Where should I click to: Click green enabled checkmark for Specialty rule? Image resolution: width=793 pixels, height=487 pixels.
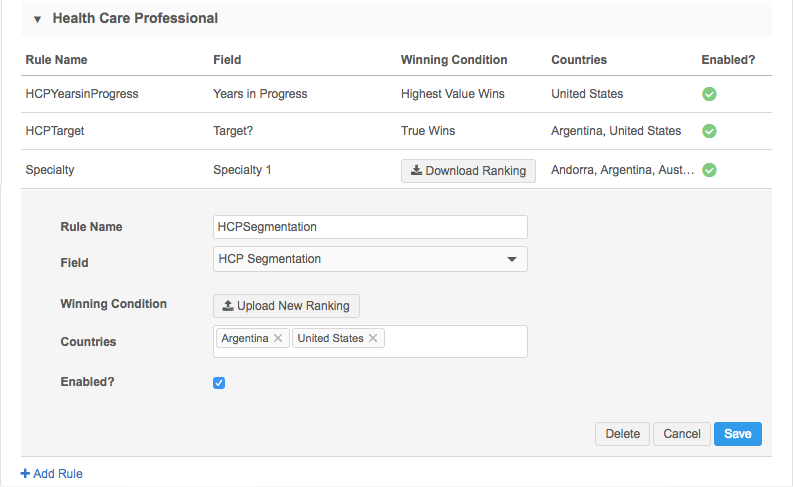709,170
